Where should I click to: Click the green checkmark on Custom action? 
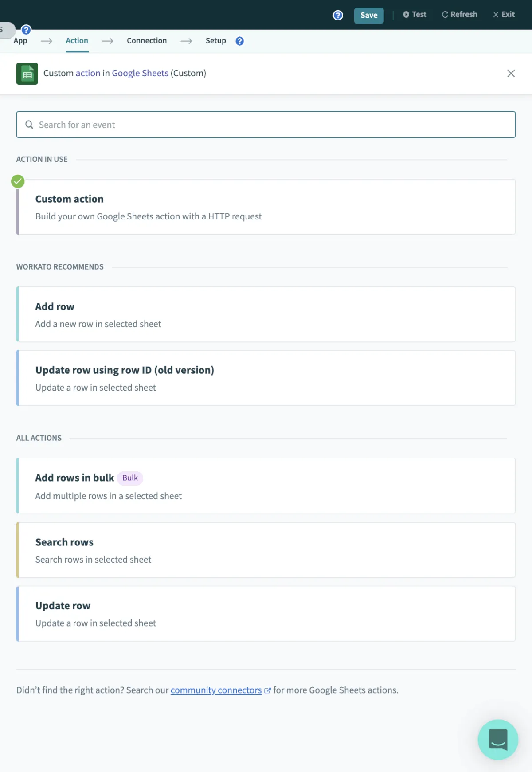[18, 181]
